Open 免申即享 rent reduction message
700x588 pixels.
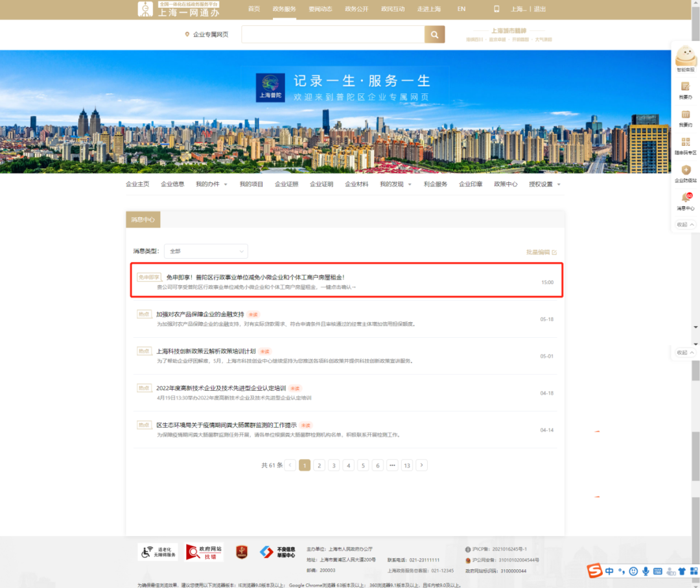[255, 277]
